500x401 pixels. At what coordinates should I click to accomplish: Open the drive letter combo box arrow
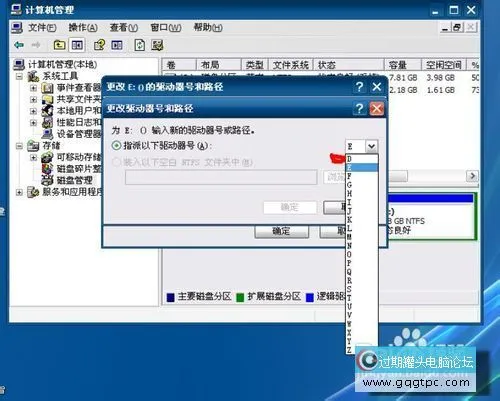point(371,146)
